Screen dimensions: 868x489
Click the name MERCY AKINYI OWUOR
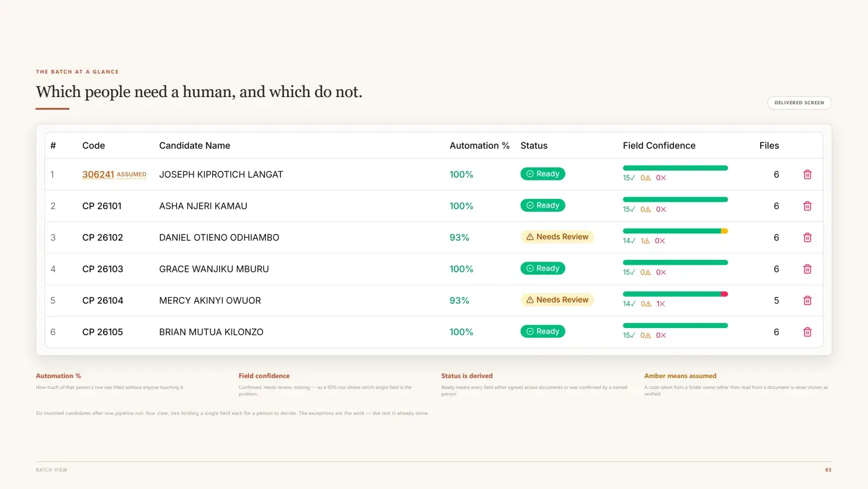[210, 300]
